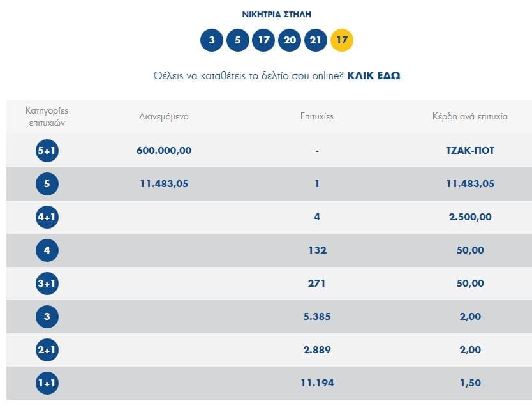Click the Επιτυχίες column header

point(317,117)
